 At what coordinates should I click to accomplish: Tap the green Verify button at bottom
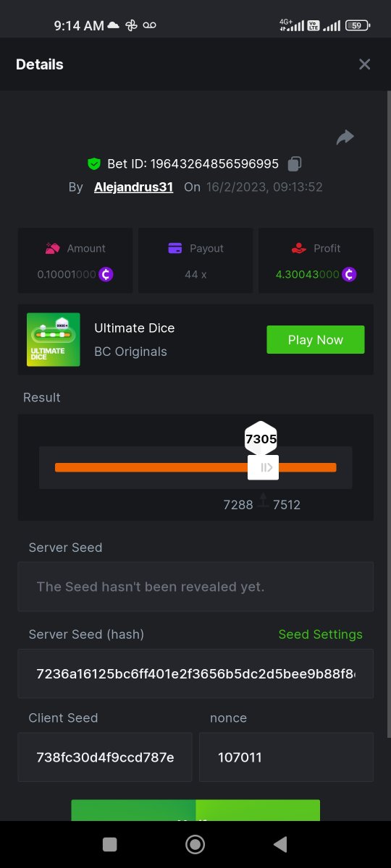pos(195,810)
